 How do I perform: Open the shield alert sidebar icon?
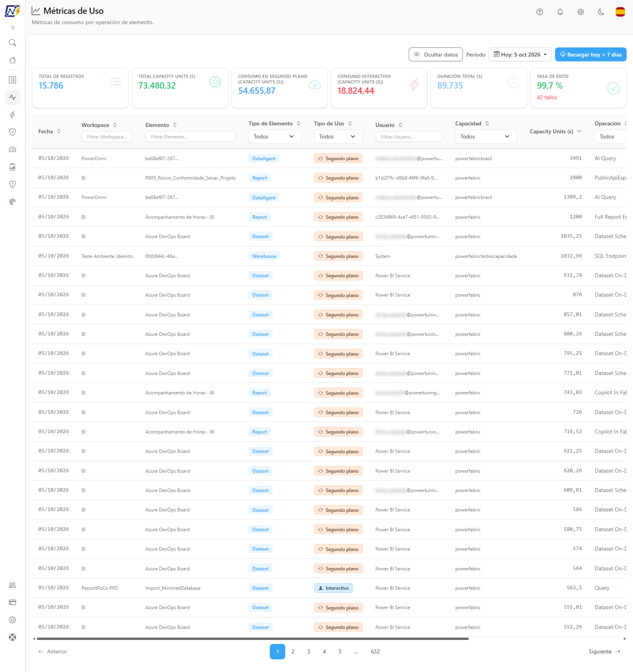point(12,184)
